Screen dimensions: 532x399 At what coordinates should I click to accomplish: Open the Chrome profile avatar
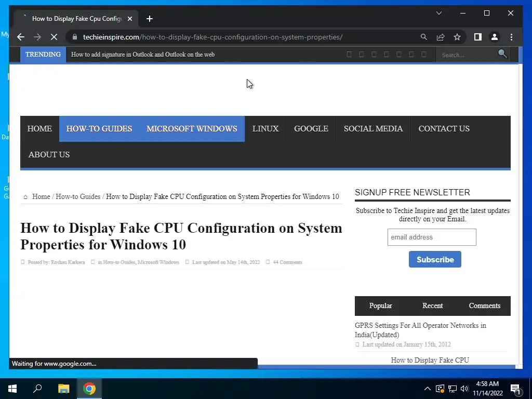point(495,37)
